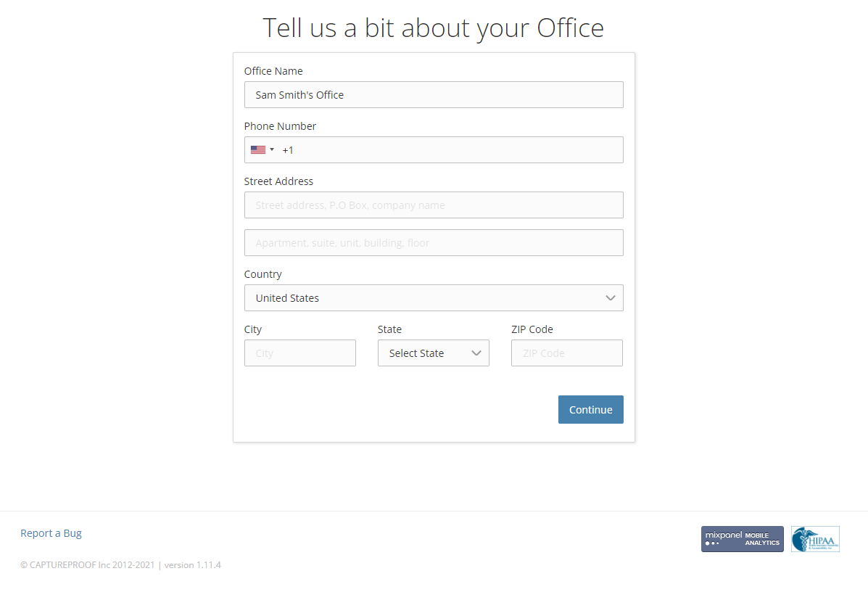Image resolution: width=868 pixels, height=592 pixels.
Task: Click the small triangle beside the flag
Action: pyautogui.click(x=272, y=149)
